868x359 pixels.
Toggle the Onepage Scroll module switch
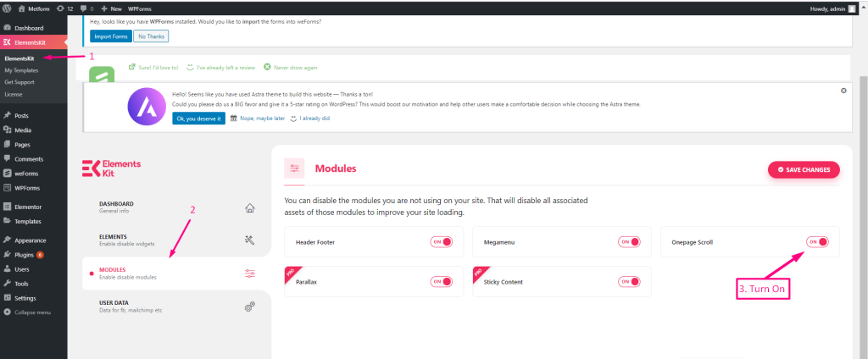click(x=817, y=241)
